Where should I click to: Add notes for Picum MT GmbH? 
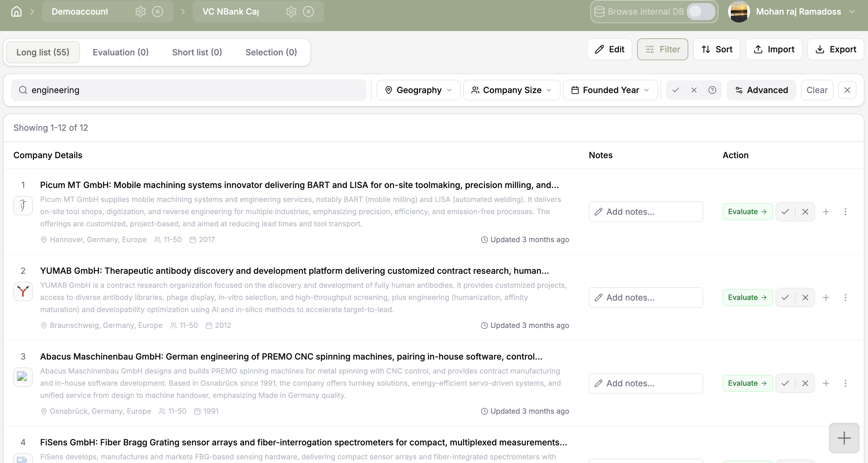tap(646, 212)
